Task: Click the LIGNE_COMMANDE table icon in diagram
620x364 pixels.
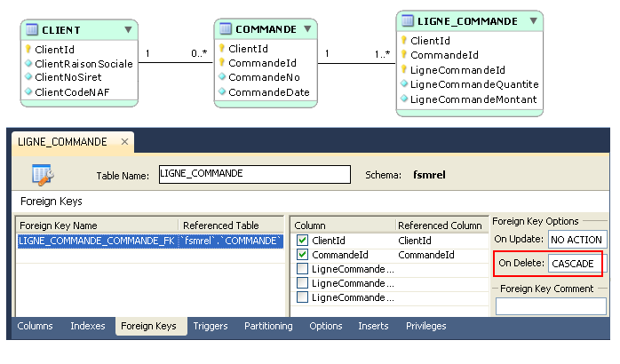Action: (x=409, y=20)
